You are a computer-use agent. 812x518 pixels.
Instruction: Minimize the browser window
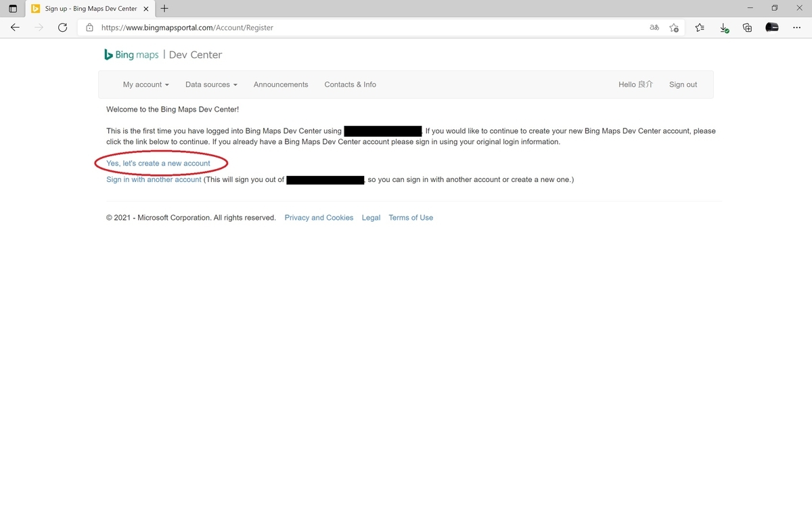(x=750, y=8)
